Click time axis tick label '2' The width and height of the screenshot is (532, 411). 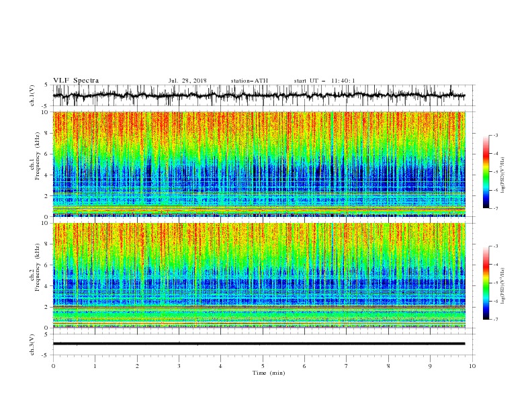tap(137, 366)
